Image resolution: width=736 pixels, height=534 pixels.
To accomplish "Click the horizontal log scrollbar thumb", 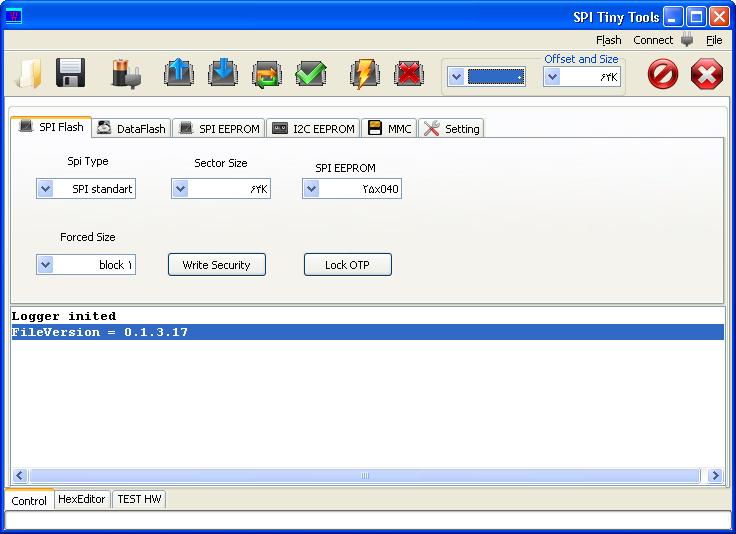I will (x=365, y=475).
